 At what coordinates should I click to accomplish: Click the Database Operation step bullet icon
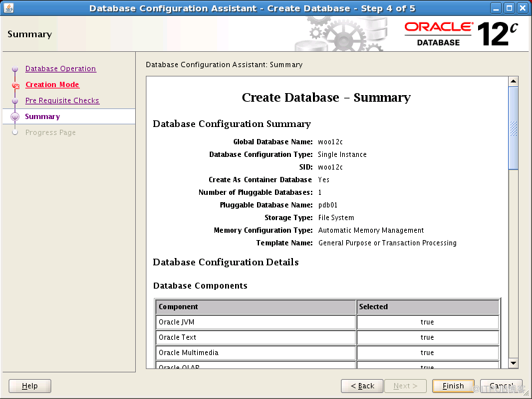pos(15,68)
